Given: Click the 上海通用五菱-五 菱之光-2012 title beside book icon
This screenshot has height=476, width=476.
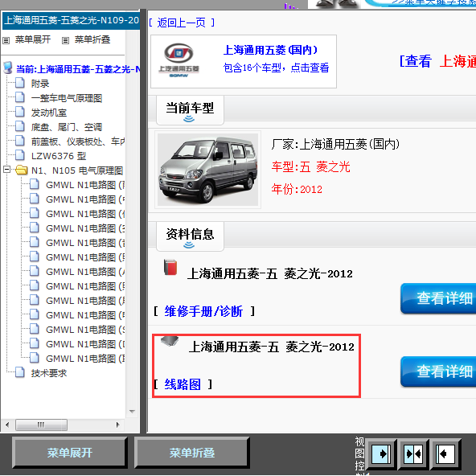Looking at the screenshot, I should click(x=270, y=273).
